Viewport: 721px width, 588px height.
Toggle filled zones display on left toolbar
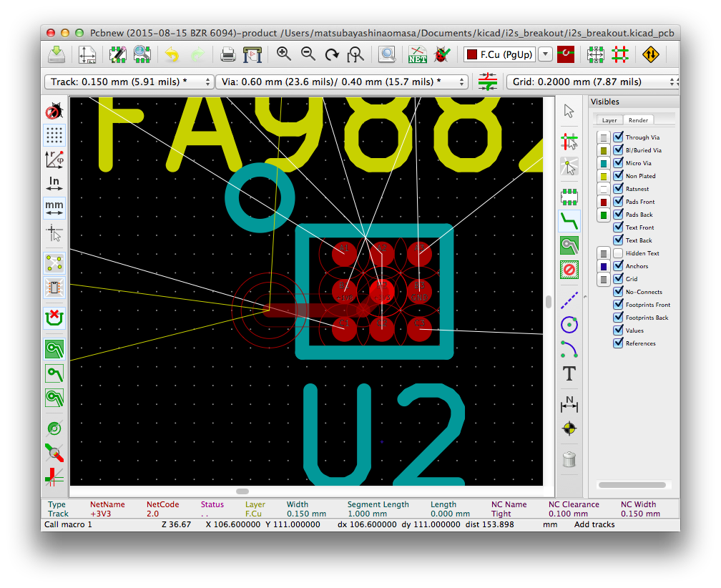(54, 349)
